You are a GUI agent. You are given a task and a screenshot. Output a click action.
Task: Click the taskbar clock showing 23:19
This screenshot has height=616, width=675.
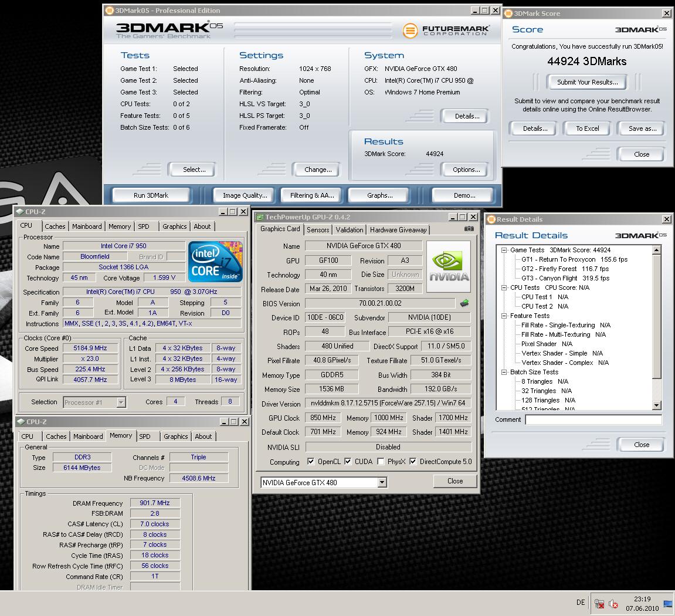[642, 599]
